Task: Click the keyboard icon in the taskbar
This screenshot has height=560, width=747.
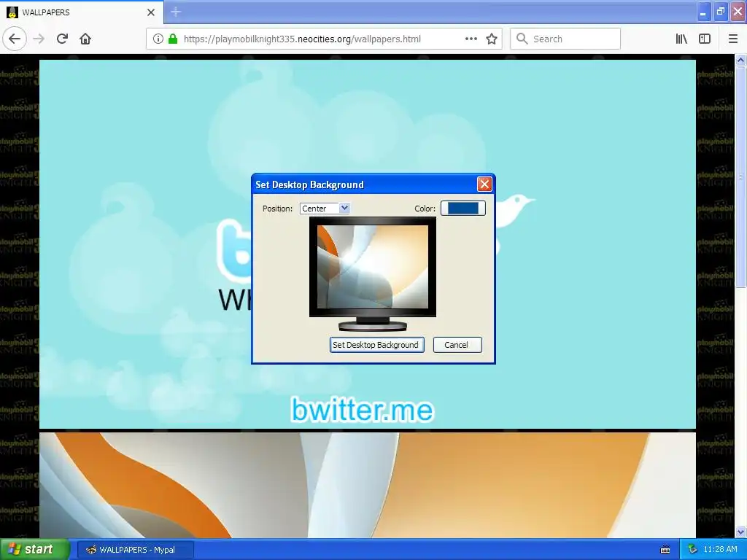Action: pyautogui.click(x=665, y=550)
